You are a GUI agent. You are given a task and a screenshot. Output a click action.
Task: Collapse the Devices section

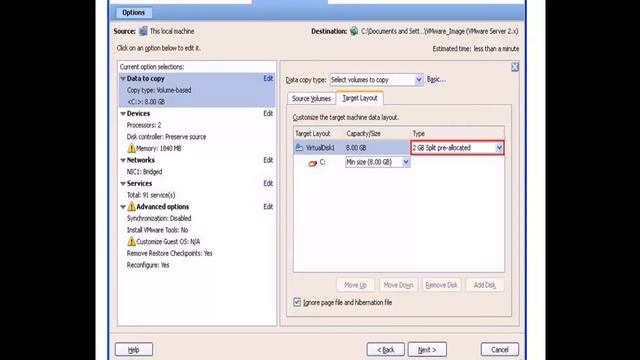point(123,113)
